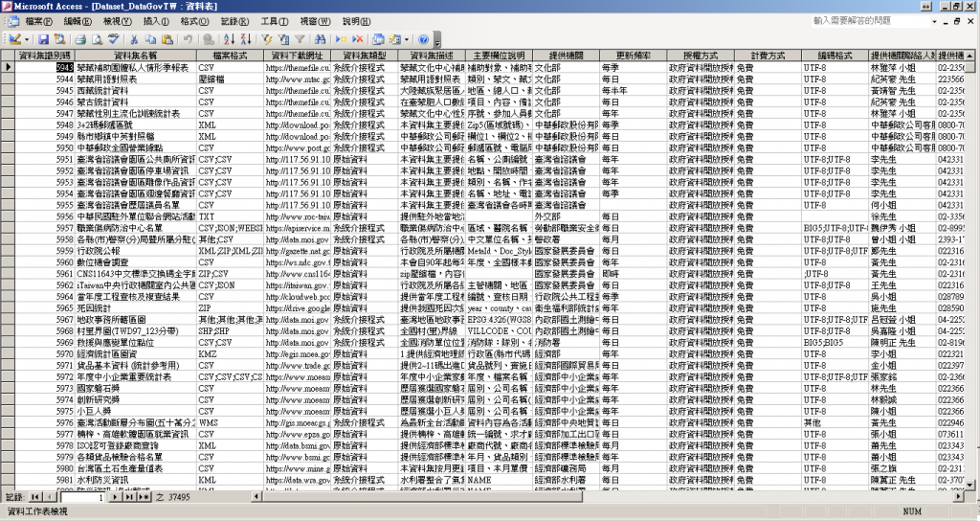Click the Insert Hyperlink globe icon
Viewport: 980px width, 521px height.
coord(208,39)
